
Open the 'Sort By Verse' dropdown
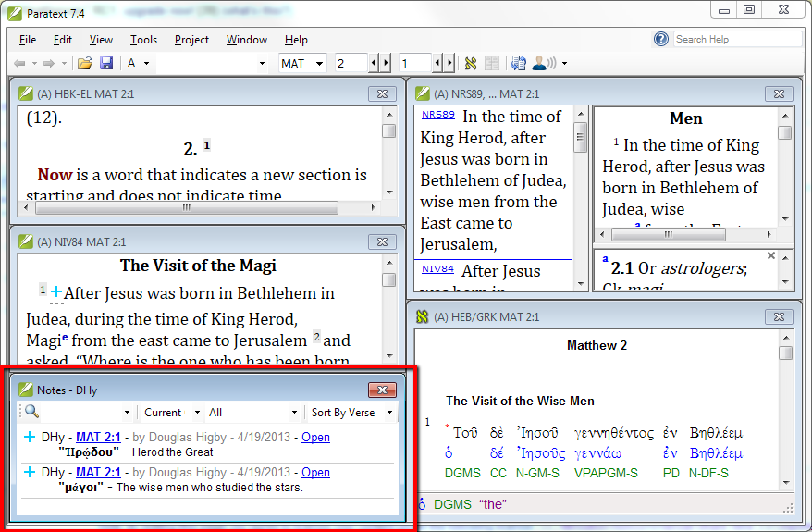click(x=389, y=413)
